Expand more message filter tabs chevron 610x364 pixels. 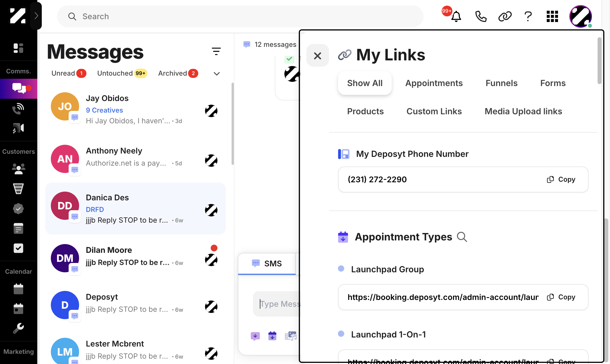[x=217, y=74]
